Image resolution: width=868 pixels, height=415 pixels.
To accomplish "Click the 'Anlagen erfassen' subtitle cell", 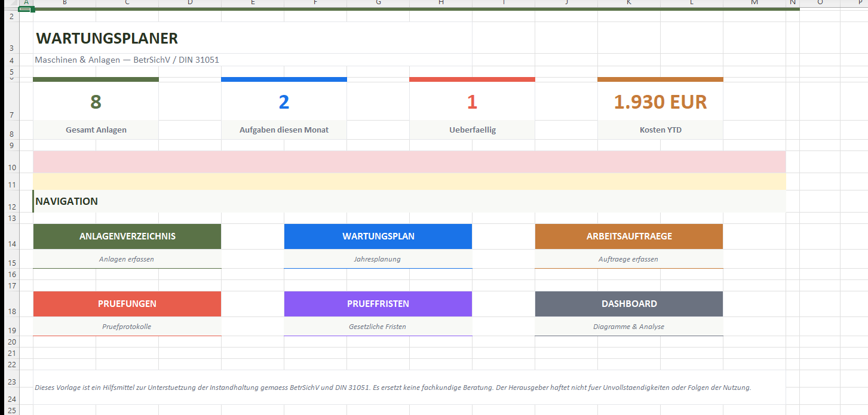I will point(127,259).
